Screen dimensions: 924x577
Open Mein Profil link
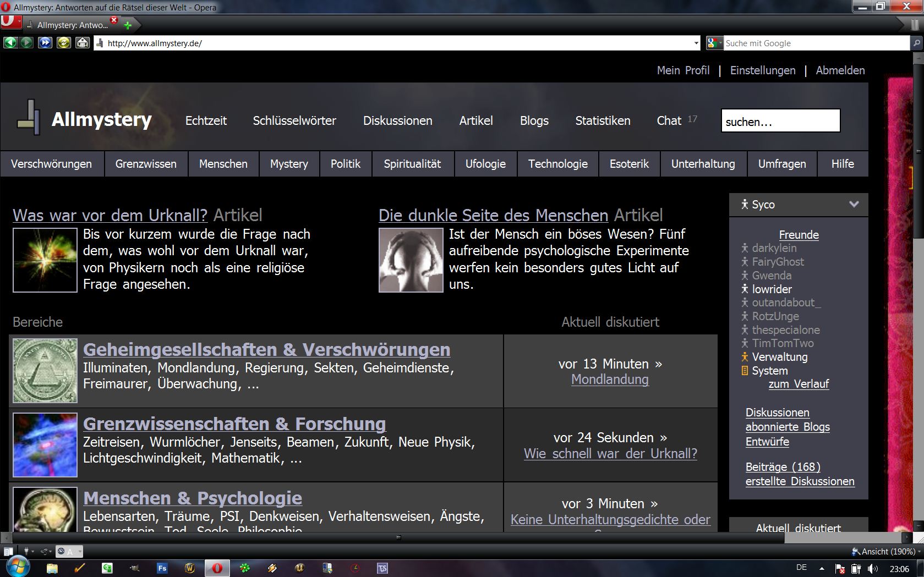pyautogui.click(x=683, y=70)
